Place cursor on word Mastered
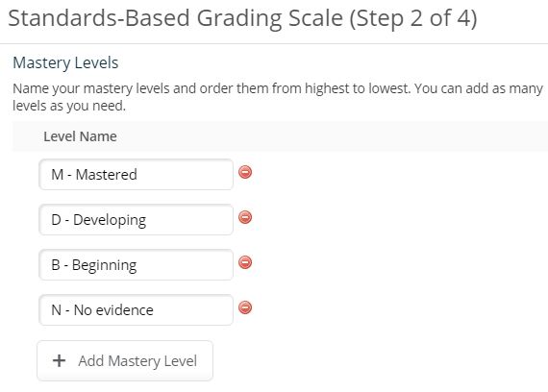Image resolution: width=548 pixels, height=392 pixels. (107, 174)
